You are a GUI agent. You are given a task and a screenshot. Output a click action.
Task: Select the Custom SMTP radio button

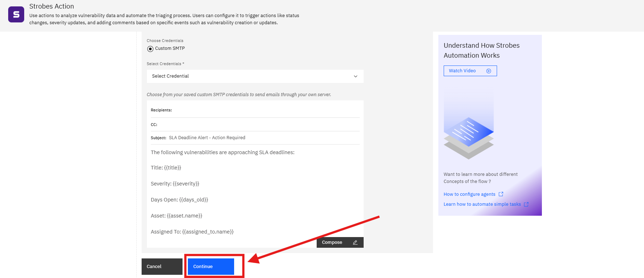pos(150,49)
